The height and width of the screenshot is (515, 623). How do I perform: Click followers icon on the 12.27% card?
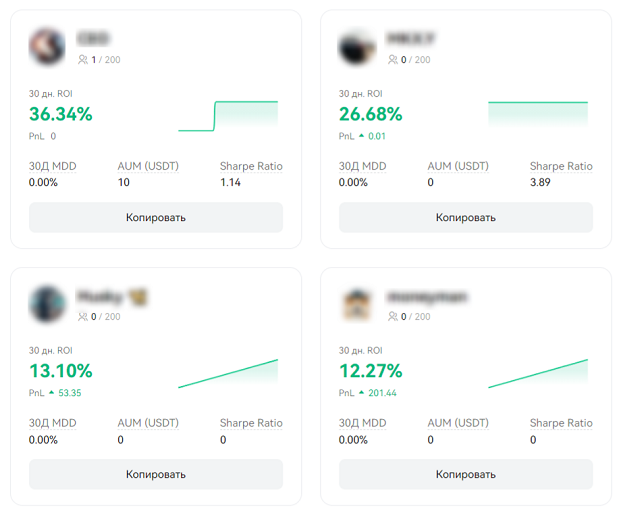pyautogui.click(x=393, y=317)
